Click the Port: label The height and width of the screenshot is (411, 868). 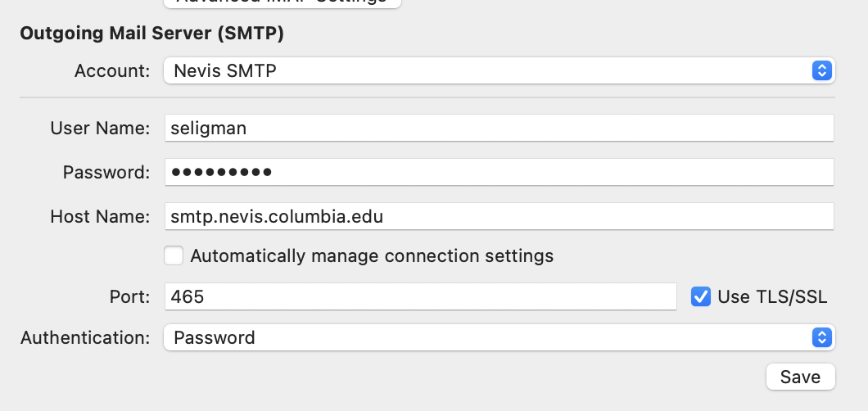point(129,296)
